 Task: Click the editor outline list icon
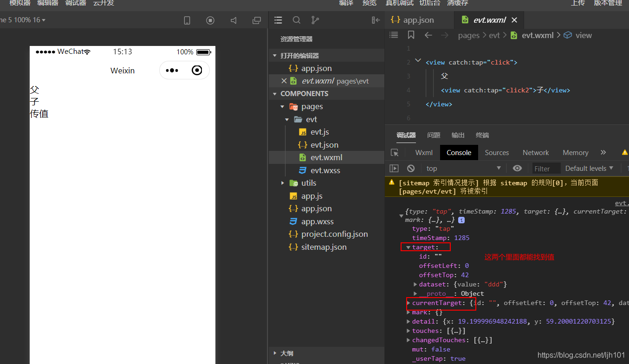[x=394, y=35]
